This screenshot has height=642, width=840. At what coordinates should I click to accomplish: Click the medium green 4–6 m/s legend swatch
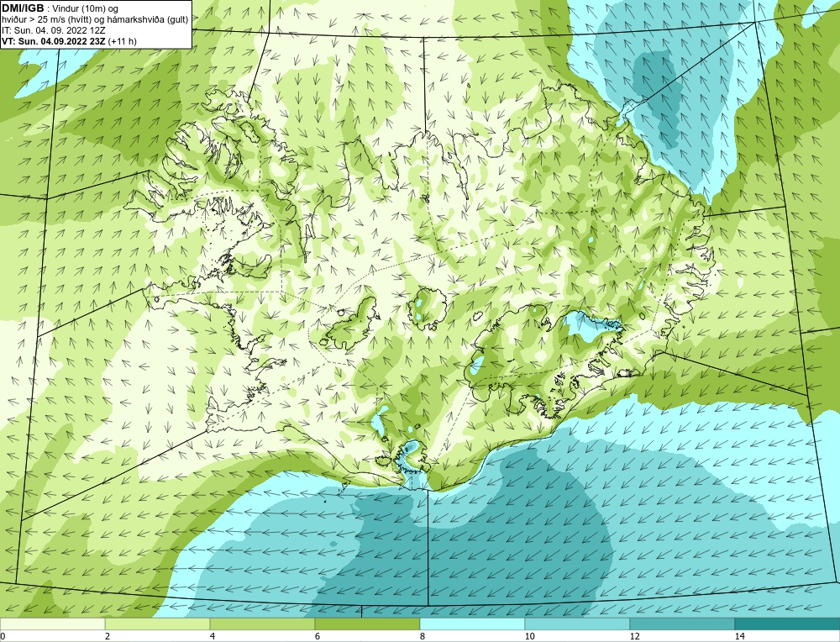point(262,624)
